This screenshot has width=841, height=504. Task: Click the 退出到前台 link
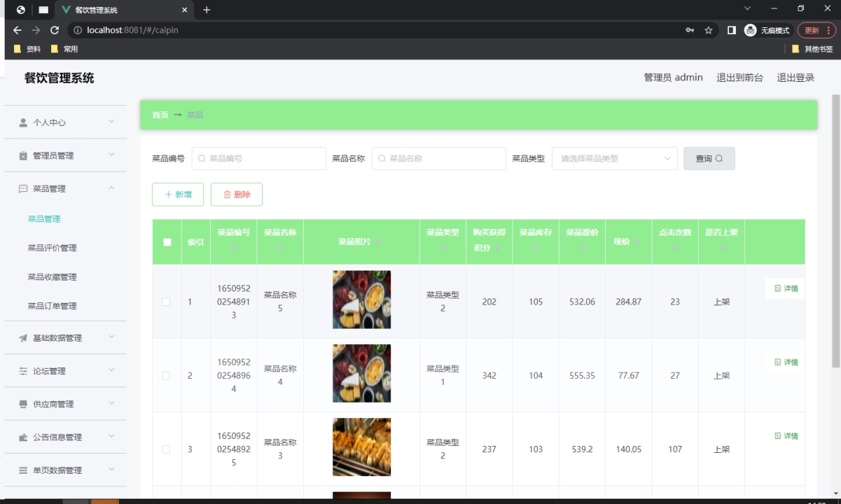click(x=739, y=78)
